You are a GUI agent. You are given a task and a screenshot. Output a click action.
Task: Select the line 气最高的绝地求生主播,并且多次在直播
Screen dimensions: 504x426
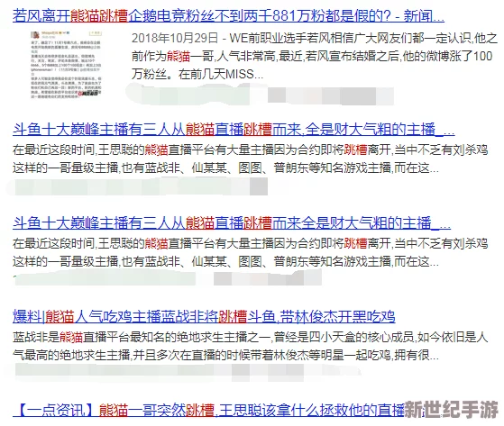[225, 355]
